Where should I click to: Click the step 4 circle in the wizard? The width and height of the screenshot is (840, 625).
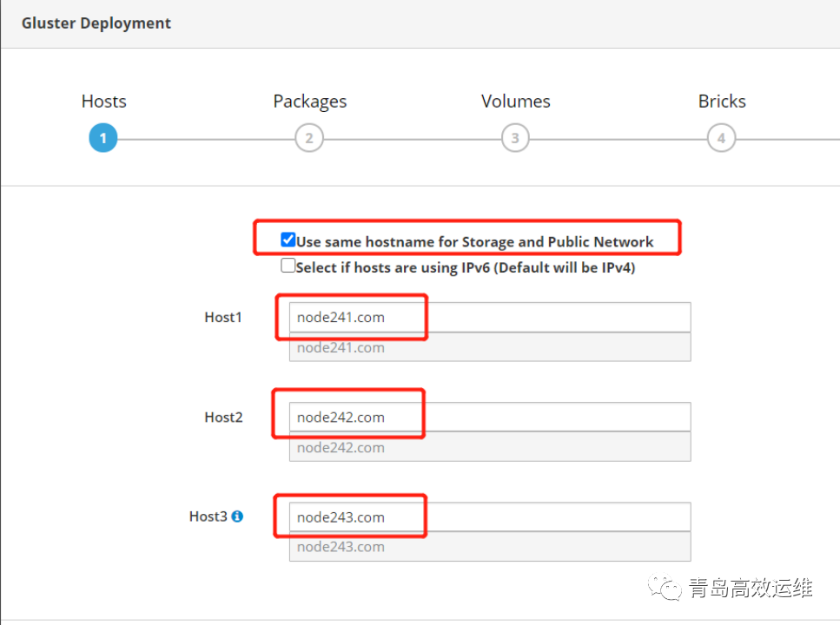click(721, 138)
